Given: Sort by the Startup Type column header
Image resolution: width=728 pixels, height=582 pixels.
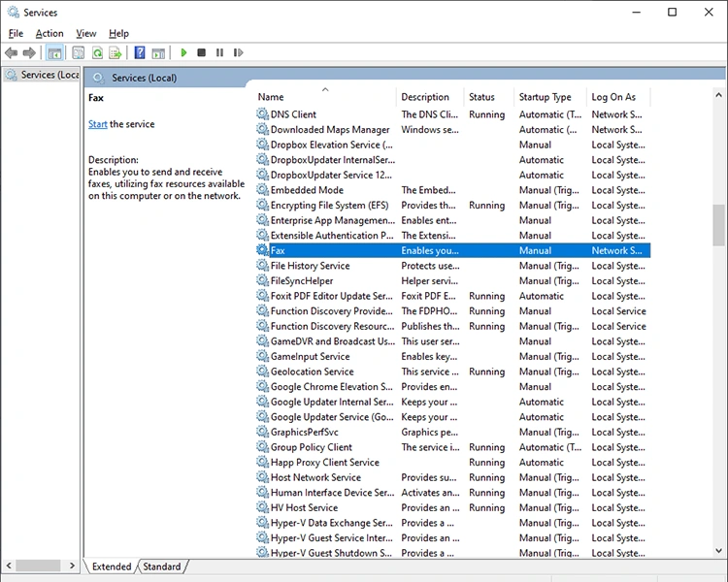Looking at the screenshot, I should pyautogui.click(x=550, y=97).
